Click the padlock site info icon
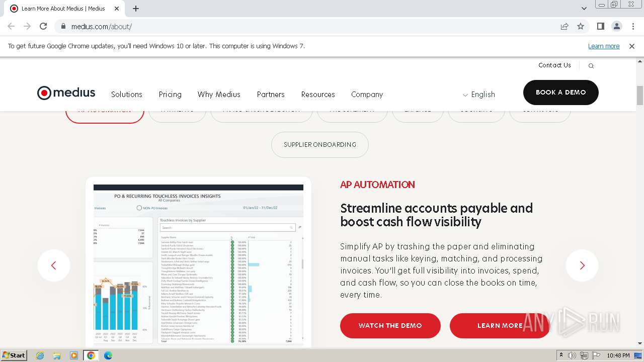 click(63, 26)
